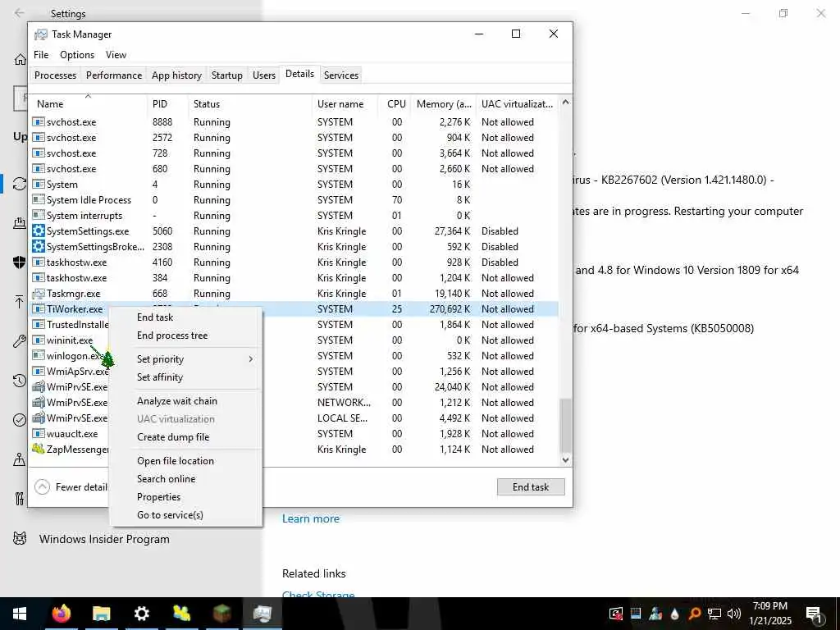Click the Windows Security shield sidebar icon
Viewport: 840px width, 630px height.
pos(20,262)
